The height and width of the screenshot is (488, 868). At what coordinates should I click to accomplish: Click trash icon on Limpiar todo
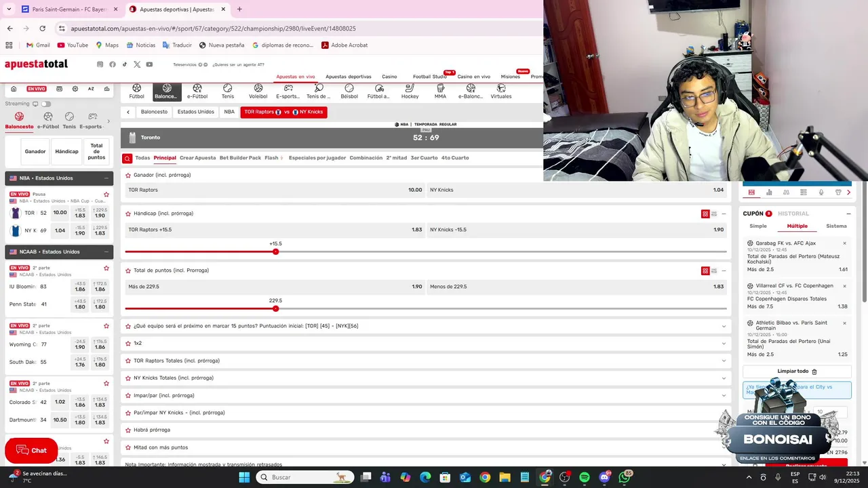pyautogui.click(x=814, y=371)
